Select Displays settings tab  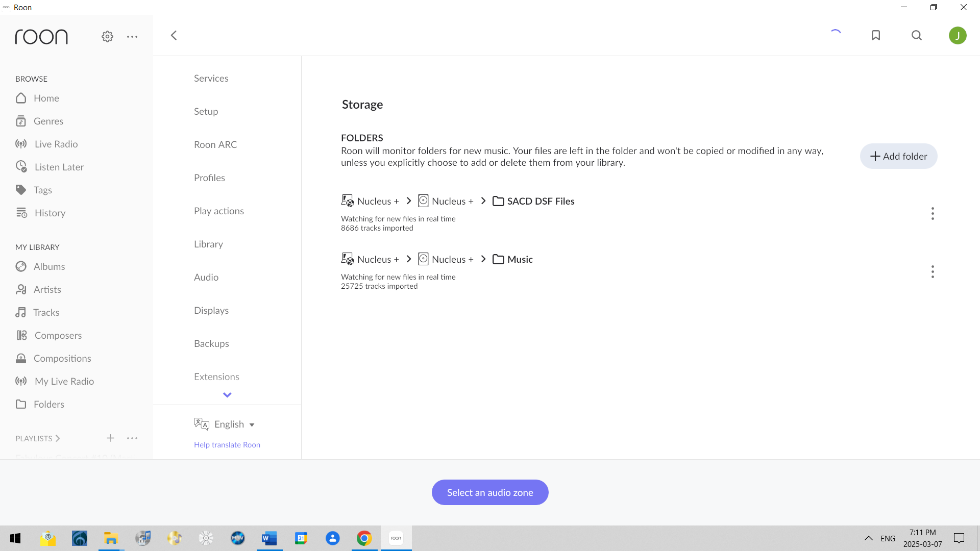211,310
